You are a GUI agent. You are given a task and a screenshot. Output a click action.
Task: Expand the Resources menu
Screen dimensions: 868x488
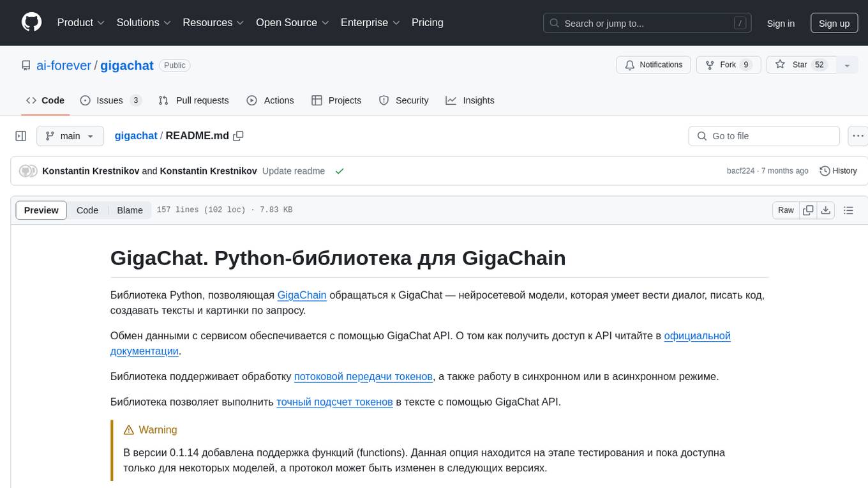pyautogui.click(x=213, y=22)
